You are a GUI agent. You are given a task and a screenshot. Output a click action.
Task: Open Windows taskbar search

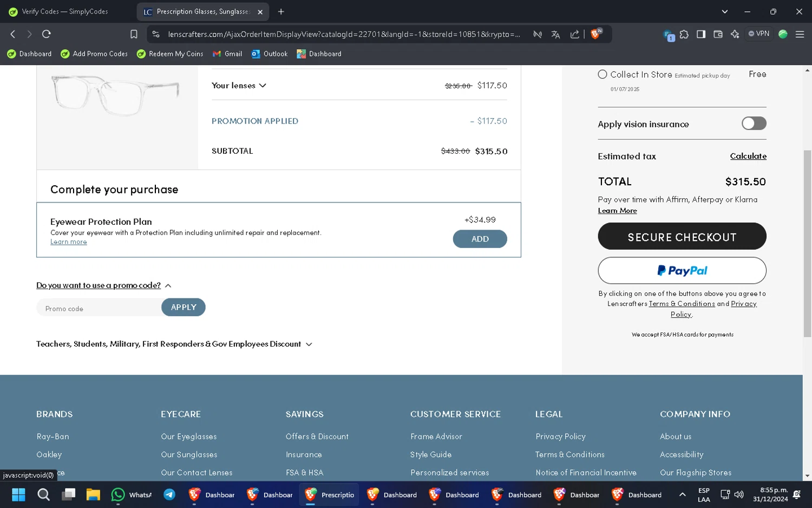click(43, 494)
